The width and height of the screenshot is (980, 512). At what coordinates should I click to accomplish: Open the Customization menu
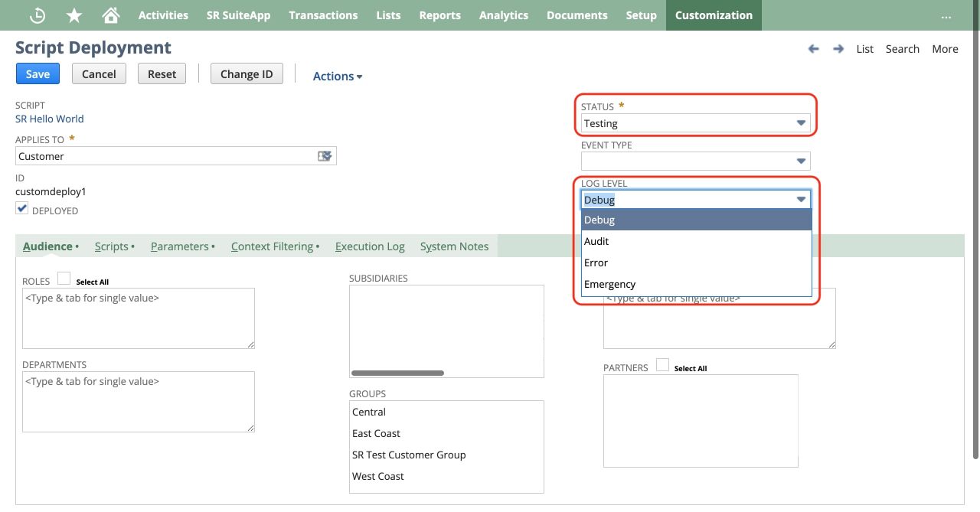click(x=714, y=15)
